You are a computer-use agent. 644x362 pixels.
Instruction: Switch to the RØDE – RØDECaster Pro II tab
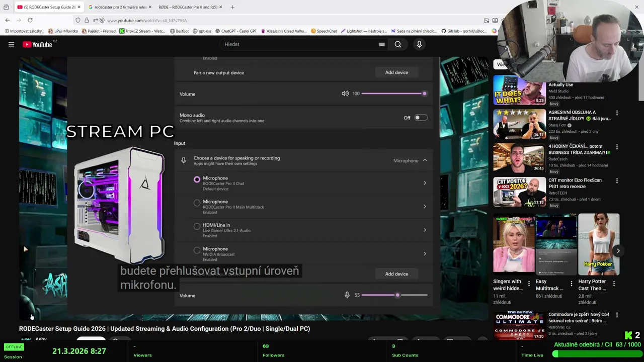(x=189, y=7)
